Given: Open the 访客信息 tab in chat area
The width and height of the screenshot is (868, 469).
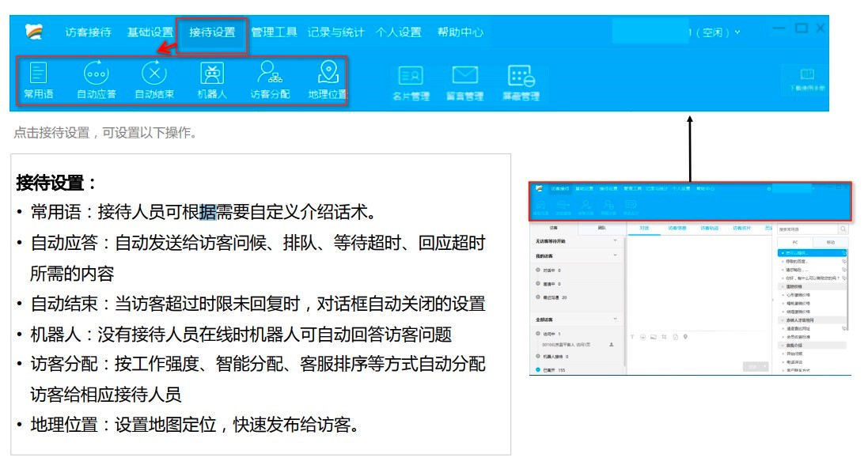Looking at the screenshot, I should [x=677, y=228].
